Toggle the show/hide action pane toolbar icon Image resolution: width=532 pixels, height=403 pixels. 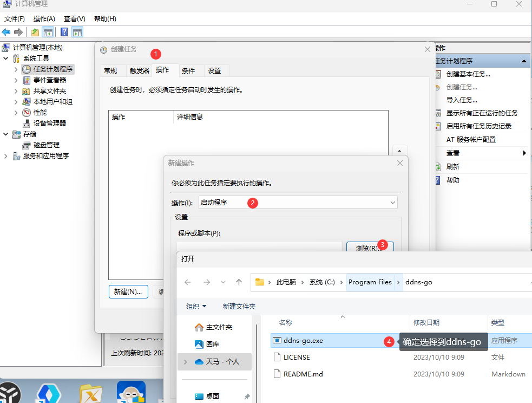[77, 32]
